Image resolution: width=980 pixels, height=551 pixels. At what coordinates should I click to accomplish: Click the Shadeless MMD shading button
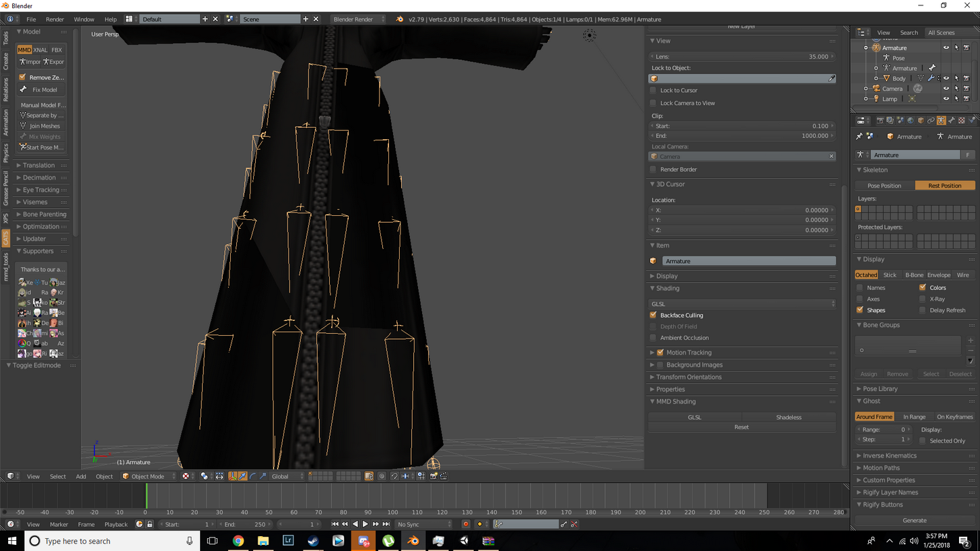pos(788,417)
